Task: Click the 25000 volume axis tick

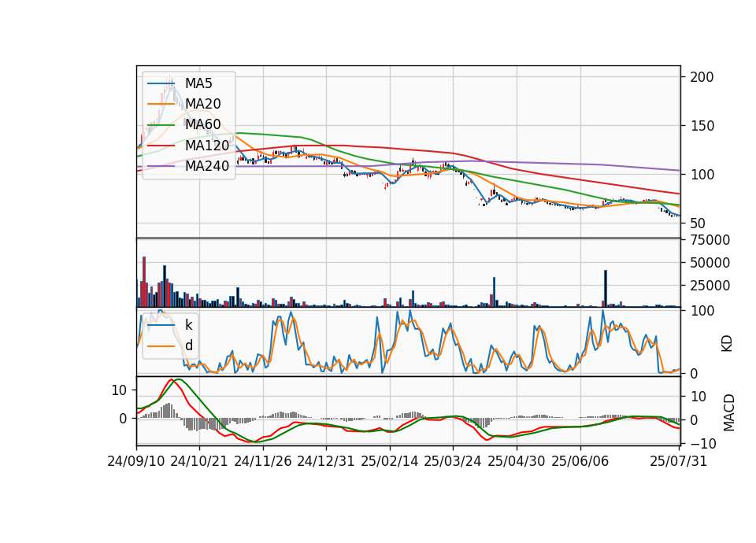Action: tap(710, 285)
